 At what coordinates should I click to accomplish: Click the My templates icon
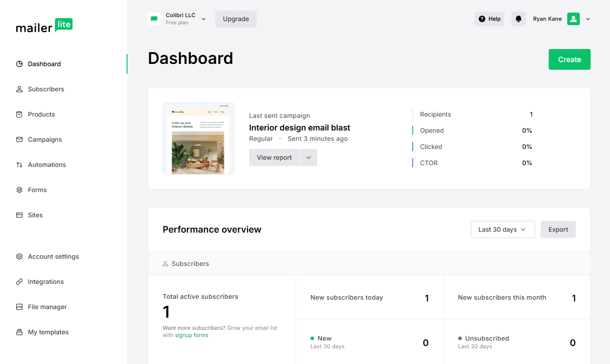coord(19,332)
